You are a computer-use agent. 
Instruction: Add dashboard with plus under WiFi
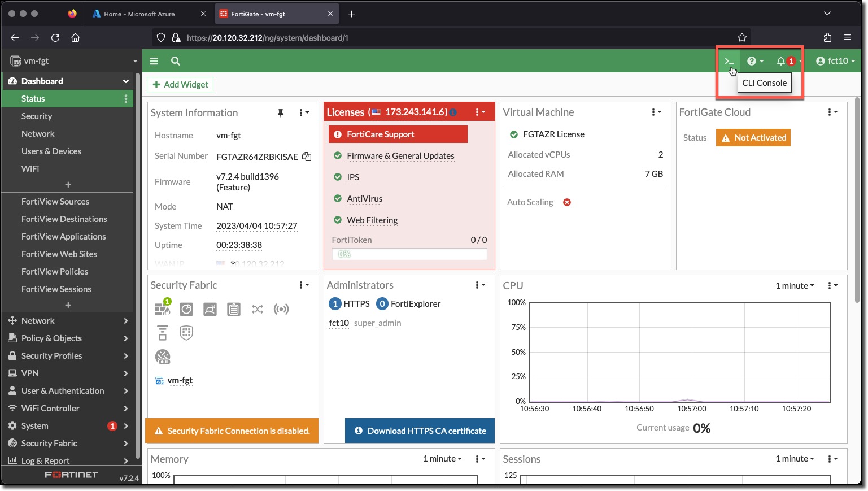68,185
